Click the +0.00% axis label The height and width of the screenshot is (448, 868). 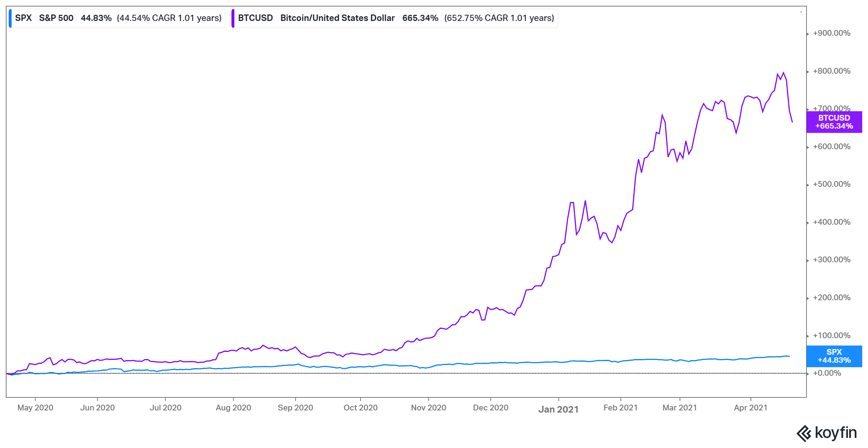(x=827, y=373)
